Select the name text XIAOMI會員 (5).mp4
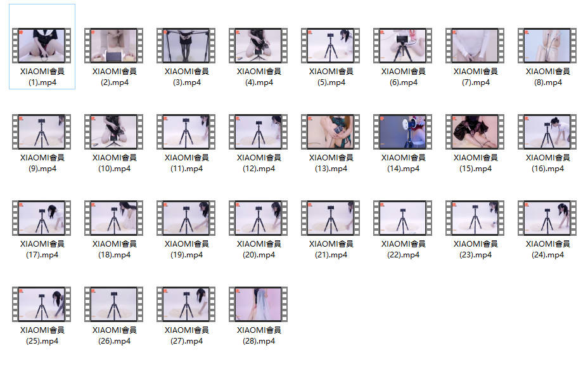 [331, 77]
